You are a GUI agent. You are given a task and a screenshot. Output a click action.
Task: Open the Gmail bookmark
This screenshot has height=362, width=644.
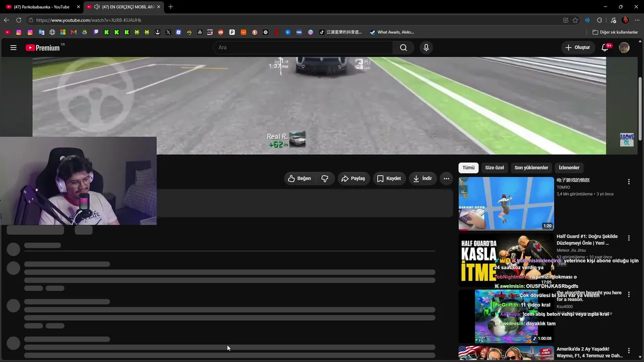[x=73, y=32]
